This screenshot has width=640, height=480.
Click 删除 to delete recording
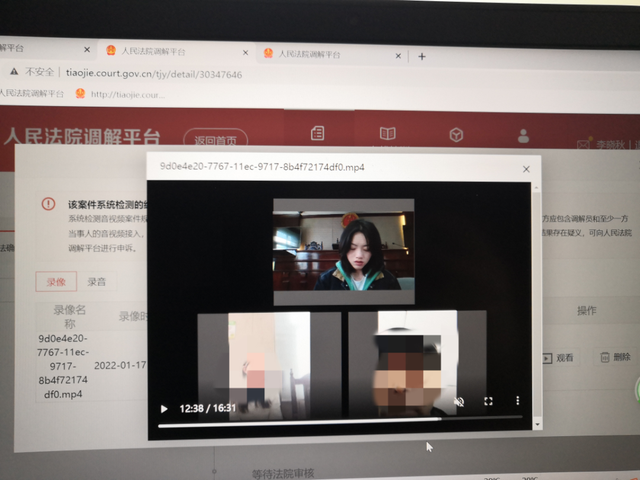(x=616, y=357)
